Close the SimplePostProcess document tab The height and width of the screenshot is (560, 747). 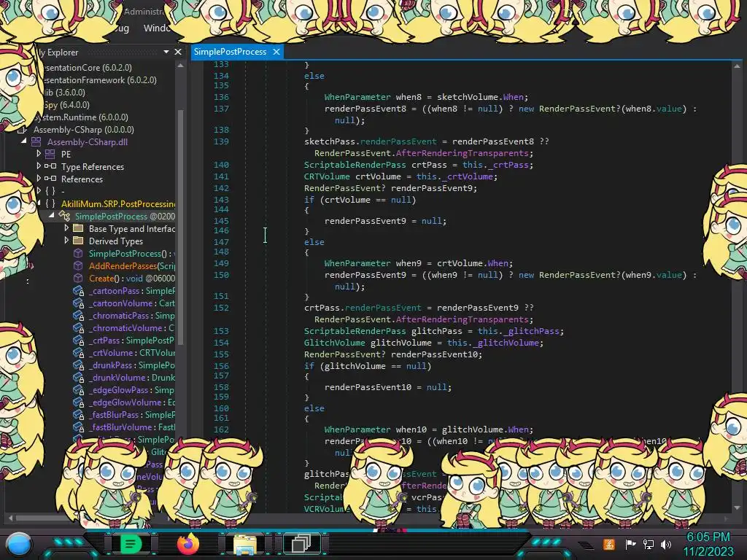point(276,52)
